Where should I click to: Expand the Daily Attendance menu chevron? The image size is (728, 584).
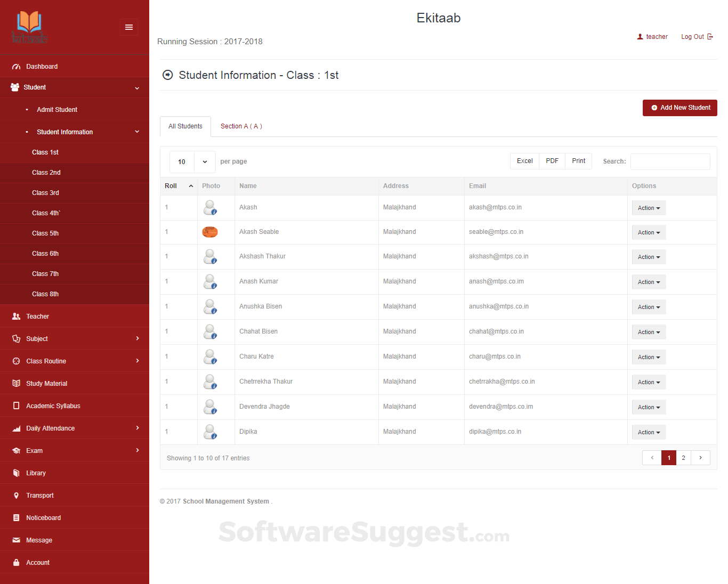tap(137, 428)
